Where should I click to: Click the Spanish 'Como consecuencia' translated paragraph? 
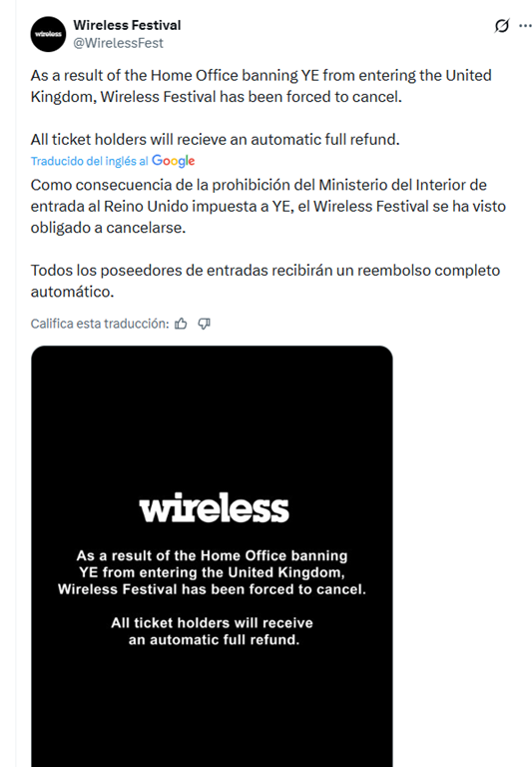267,206
